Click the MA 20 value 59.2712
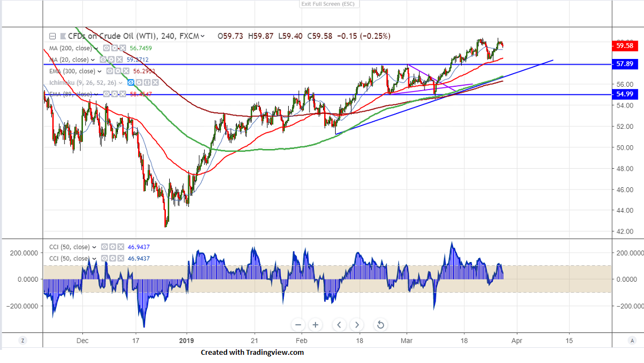 coord(138,59)
